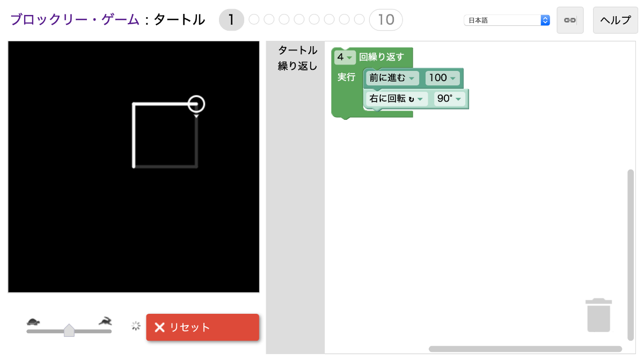Open the share link icon
Viewport: 644px width, 360px height.
[x=570, y=20]
